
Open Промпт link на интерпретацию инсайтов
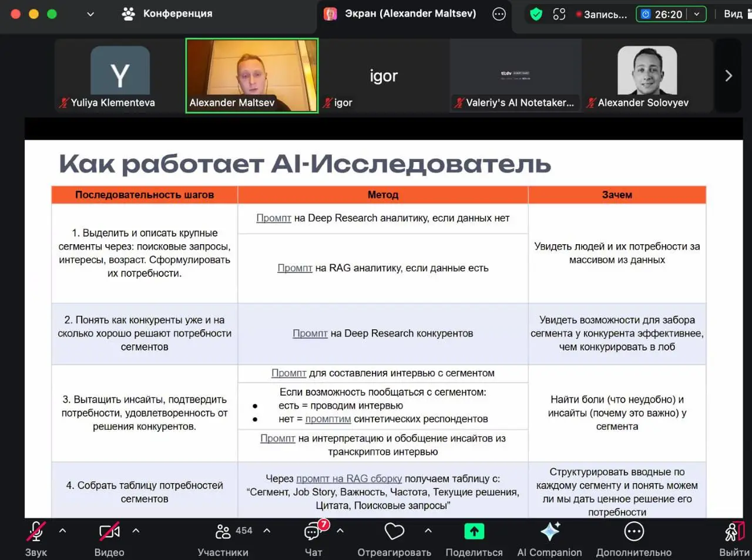tap(278, 438)
